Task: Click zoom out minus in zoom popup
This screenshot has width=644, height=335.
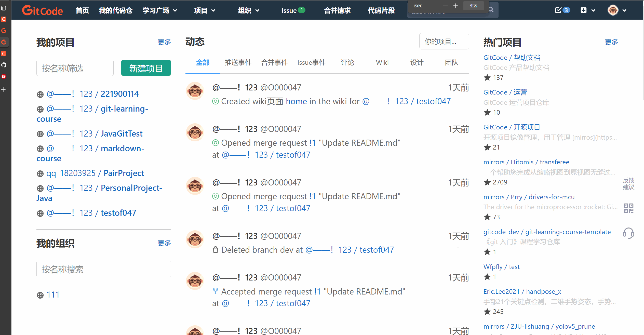Action: (x=445, y=6)
